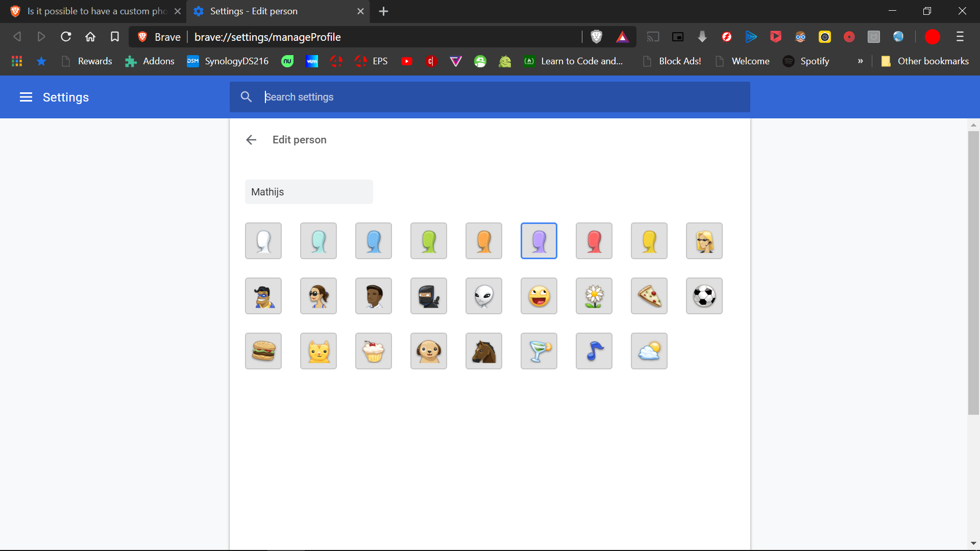Image resolution: width=980 pixels, height=551 pixels.
Task: Open the apps grid icon
Action: (x=16, y=61)
